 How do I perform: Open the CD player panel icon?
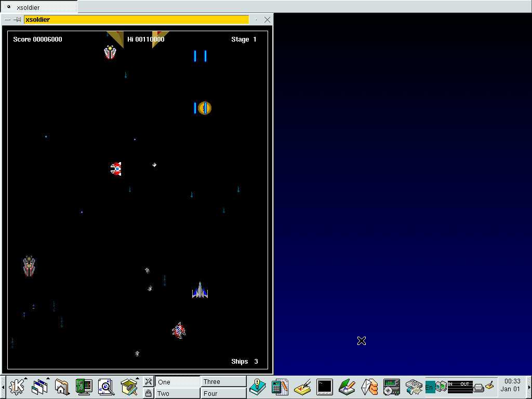pyautogui.click(x=391, y=387)
